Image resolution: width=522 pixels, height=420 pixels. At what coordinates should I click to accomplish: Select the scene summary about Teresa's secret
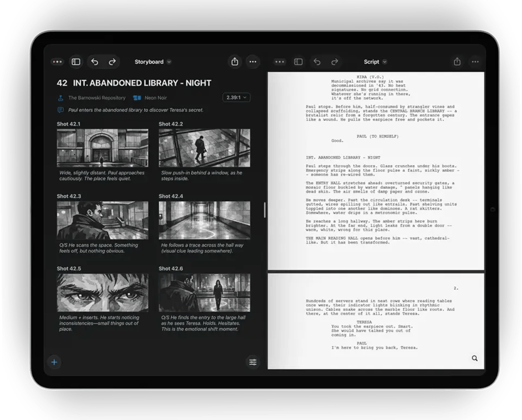click(x=136, y=110)
